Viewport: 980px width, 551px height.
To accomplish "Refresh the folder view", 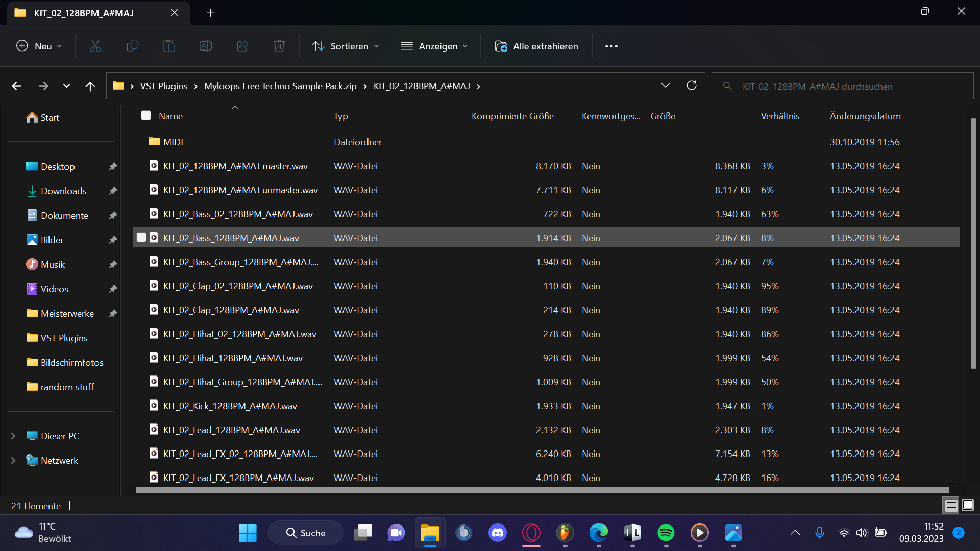I will click(691, 86).
